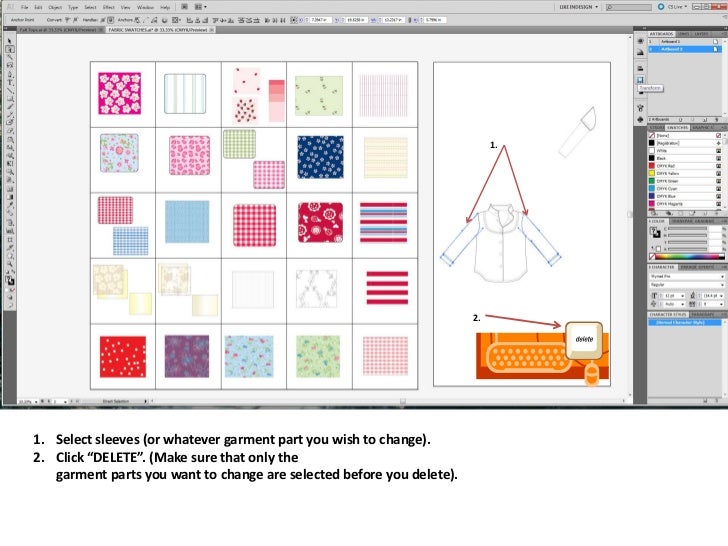Select the Paintbrush tool
728x546 pixels.
coord(10,107)
